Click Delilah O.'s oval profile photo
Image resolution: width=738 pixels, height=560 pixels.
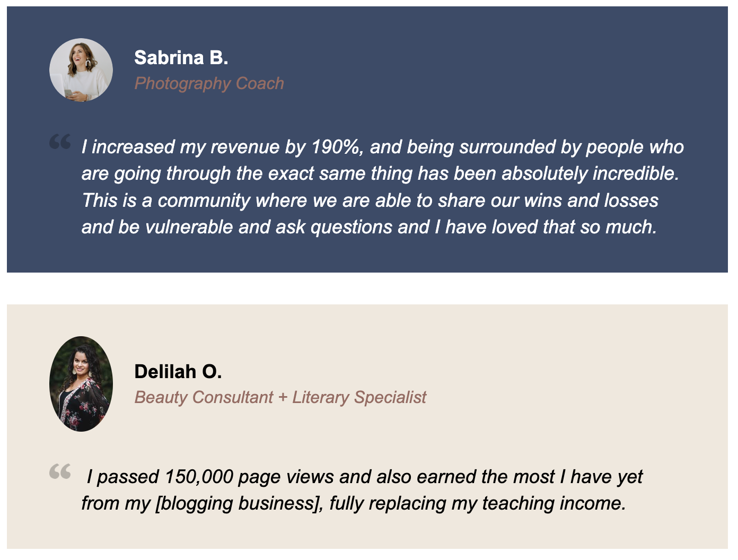point(81,383)
